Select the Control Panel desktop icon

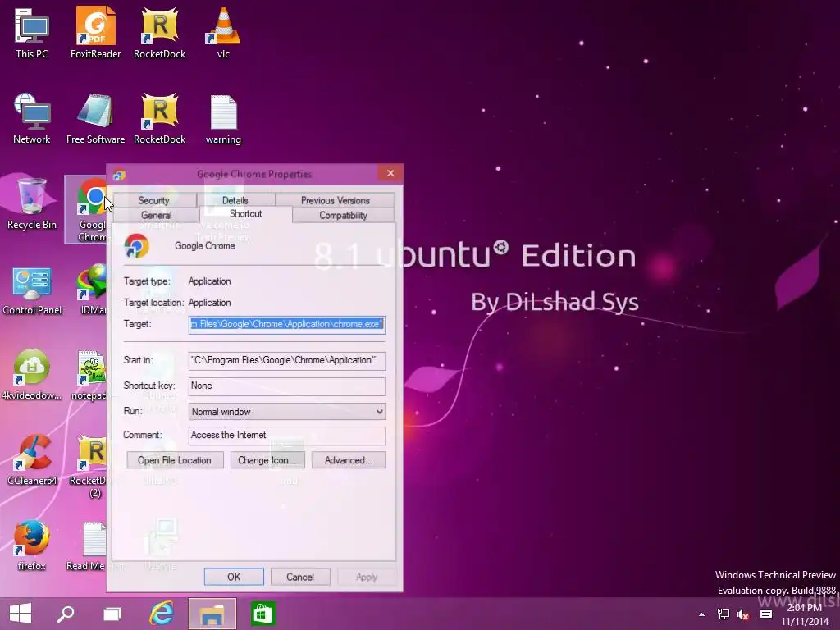(x=32, y=290)
